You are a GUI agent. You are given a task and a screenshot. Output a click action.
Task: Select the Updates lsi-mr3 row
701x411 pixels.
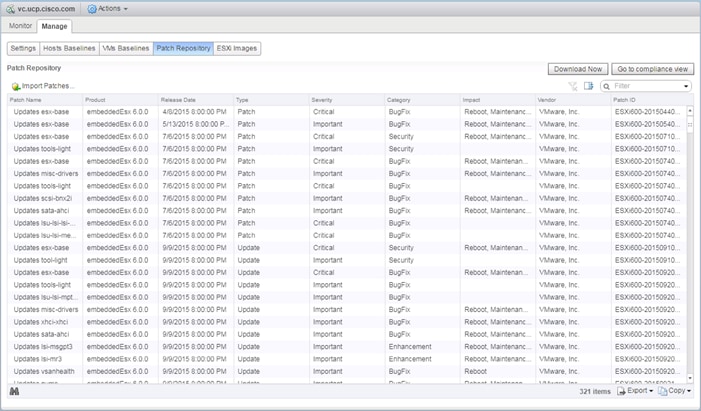tap(347, 359)
